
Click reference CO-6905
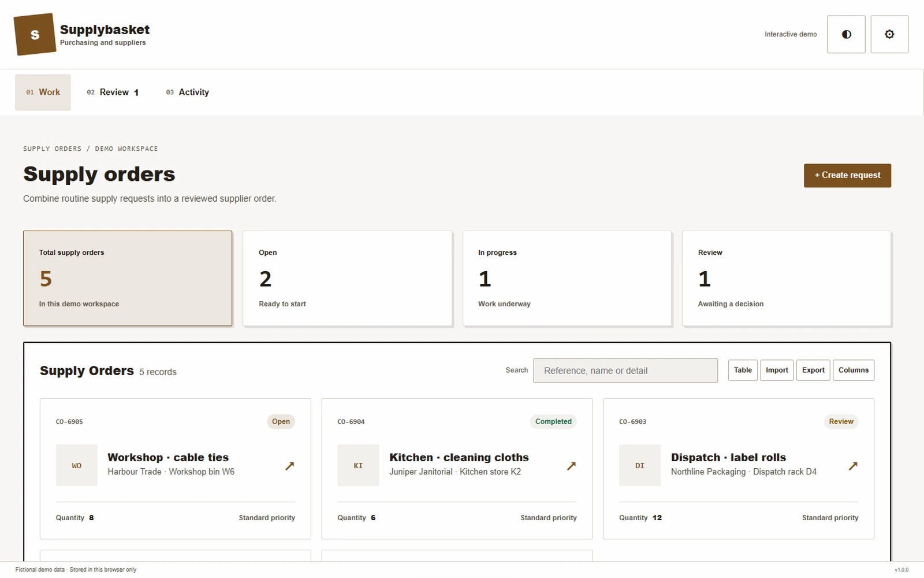click(69, 422)
